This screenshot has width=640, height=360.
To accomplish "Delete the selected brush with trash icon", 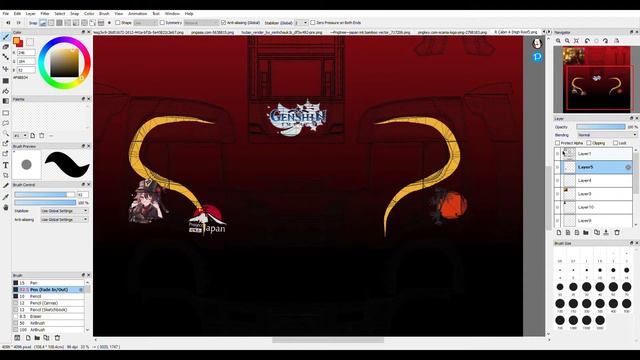I will click(x=57, y=338).
